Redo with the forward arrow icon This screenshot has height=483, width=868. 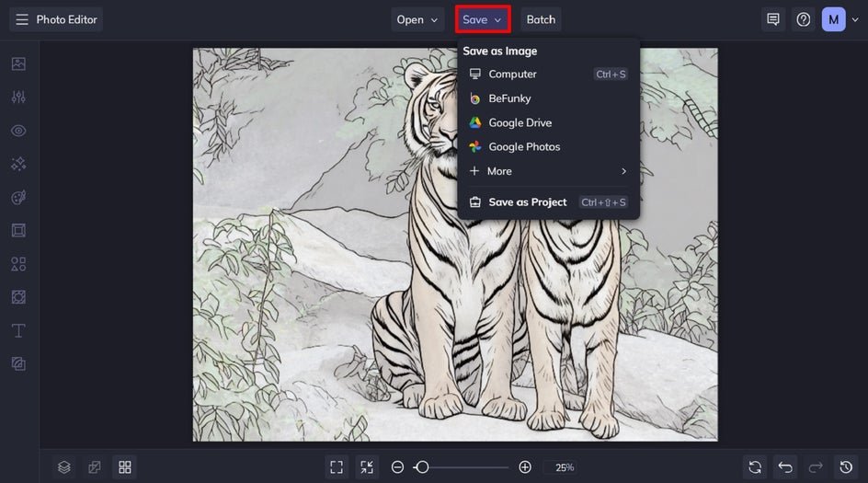(x=816, y=467)
